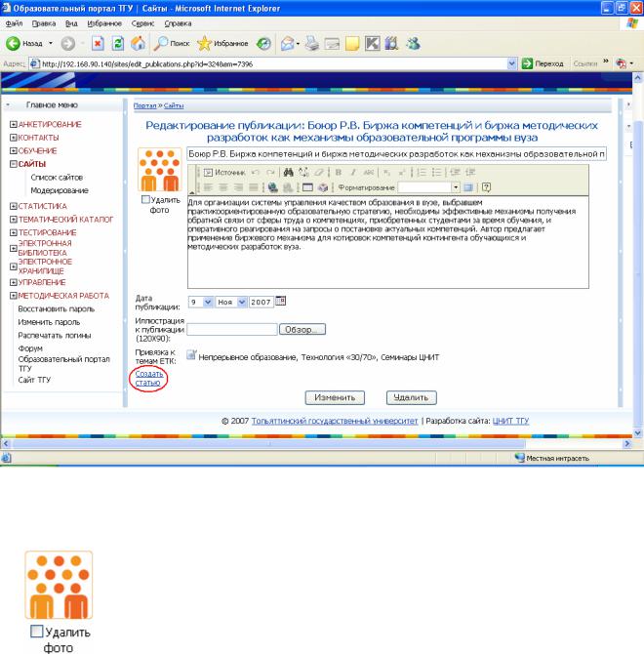Stop page loading with red X icon
The width and height of the screenshot is (644, 654).
pyautogui.click(x=98, y=43)
